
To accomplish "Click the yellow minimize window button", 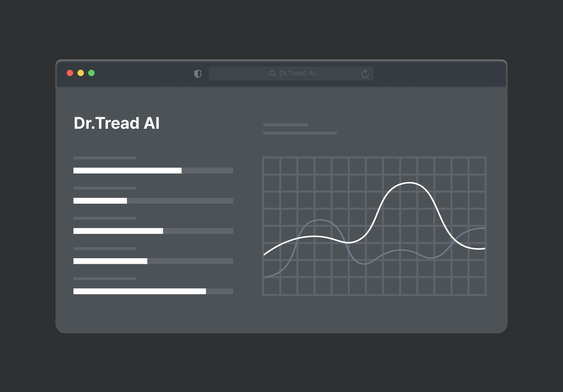I will pos(81,73).
